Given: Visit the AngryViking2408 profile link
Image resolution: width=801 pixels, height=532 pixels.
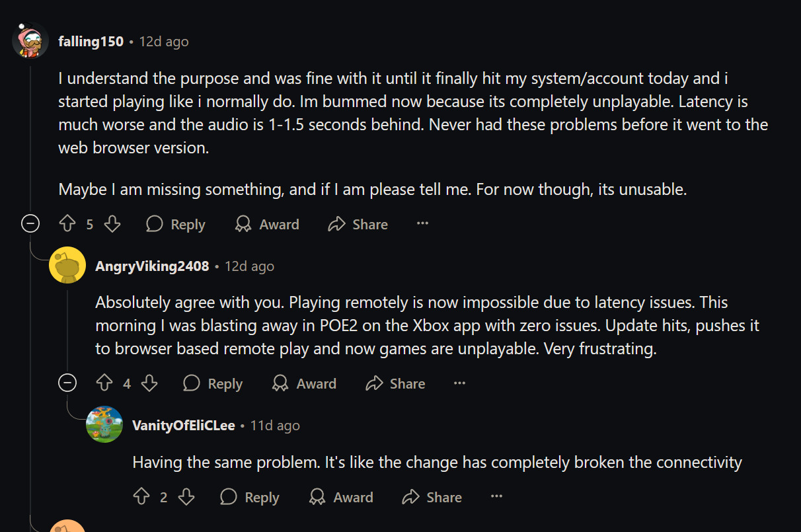Looking at the screenshot, I should [152, 266].
